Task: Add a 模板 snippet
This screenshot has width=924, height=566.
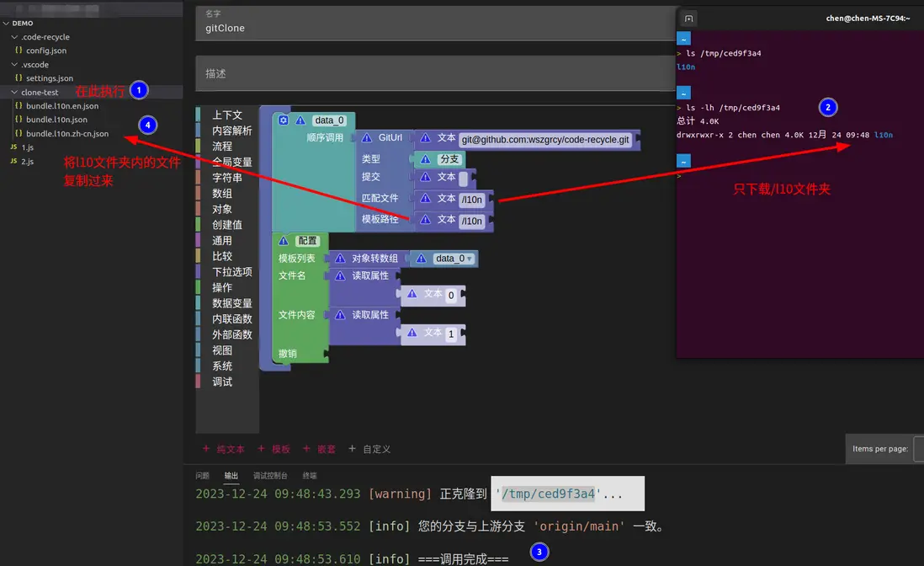Action: pyautogui.click(x=274, y=449)
